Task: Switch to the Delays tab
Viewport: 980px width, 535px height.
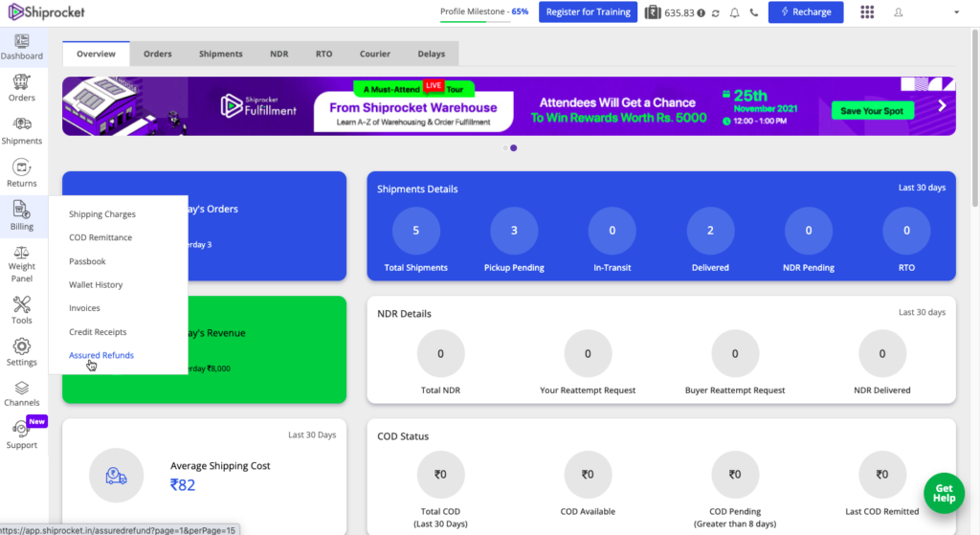Action: click(x=432, y=54)
